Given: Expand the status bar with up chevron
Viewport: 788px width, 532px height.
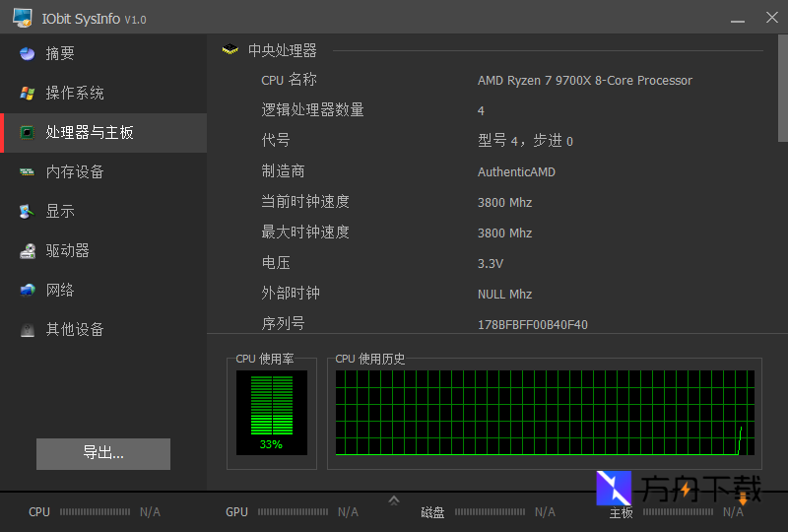Looking at the screenshot, I should pos(394,500).
